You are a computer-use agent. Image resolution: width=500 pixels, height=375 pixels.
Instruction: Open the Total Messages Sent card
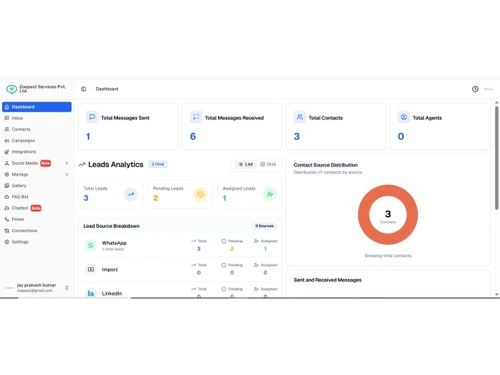tap(128, 127)
